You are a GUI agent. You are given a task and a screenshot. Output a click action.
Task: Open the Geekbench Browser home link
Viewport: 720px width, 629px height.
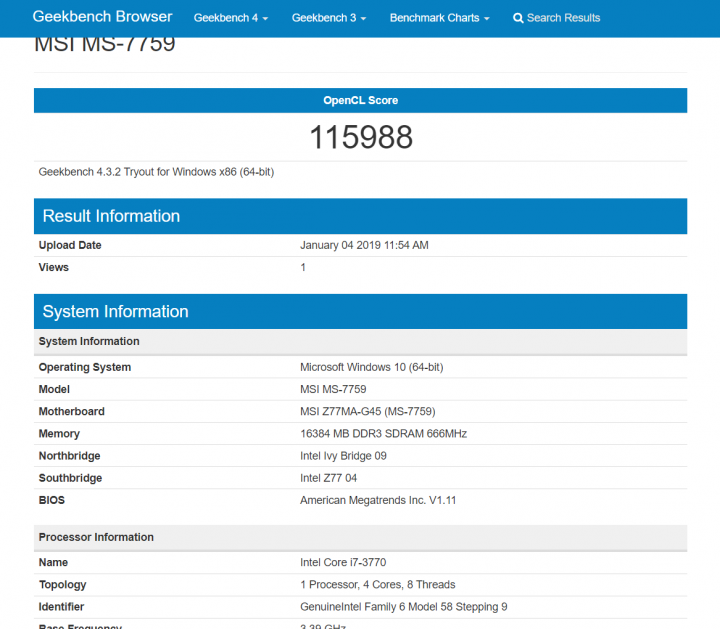pyautogui.click(x=102, y=17)
